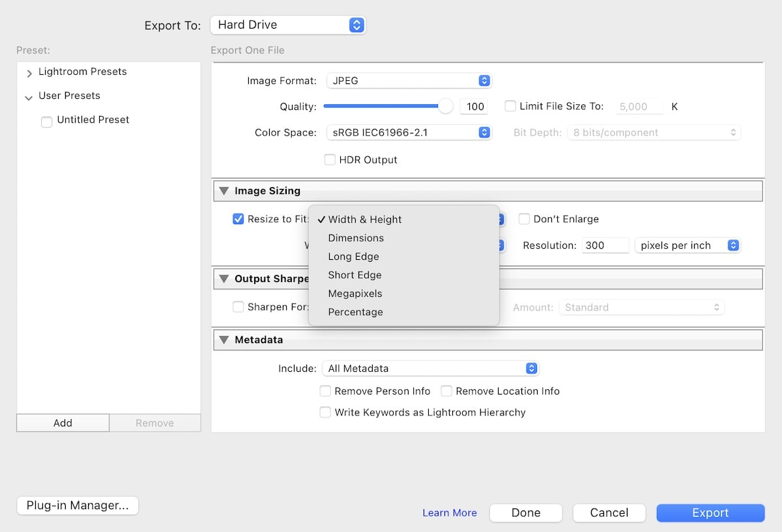Image resolution: width=782 pixels, height=532 pixels.
Task: Choose Dimensions from the resize list
Action: click(356, 238)
